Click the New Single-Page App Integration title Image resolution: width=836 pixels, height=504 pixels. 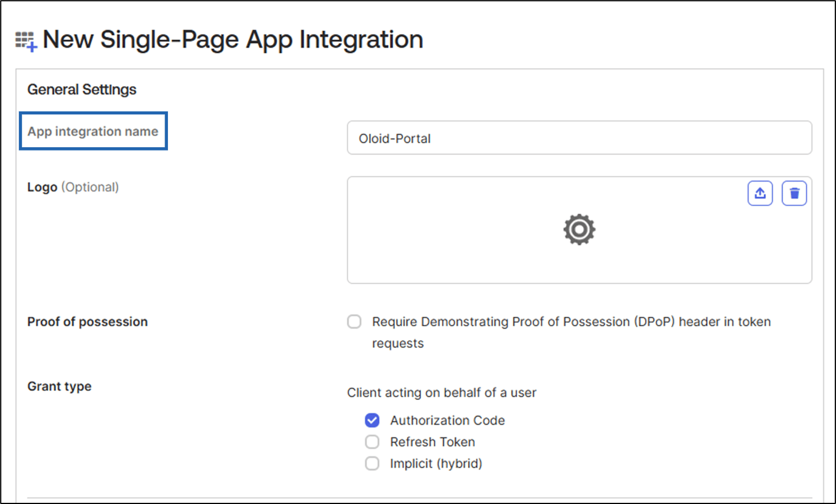click(x=233, y=40)
